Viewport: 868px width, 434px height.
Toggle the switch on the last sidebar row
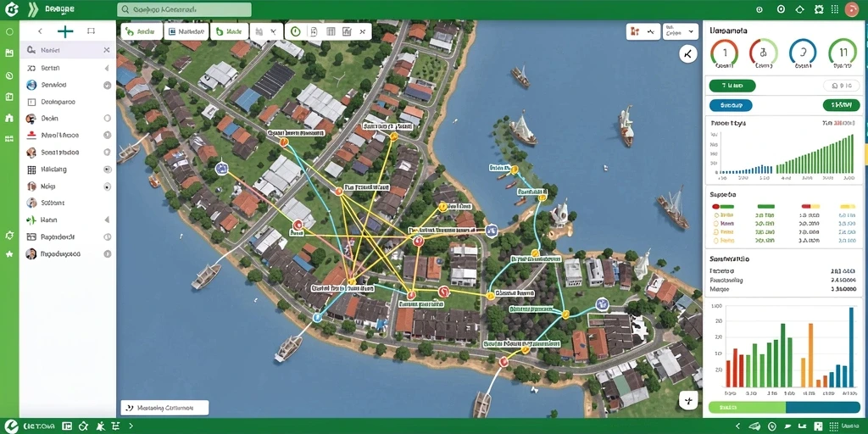107,253
